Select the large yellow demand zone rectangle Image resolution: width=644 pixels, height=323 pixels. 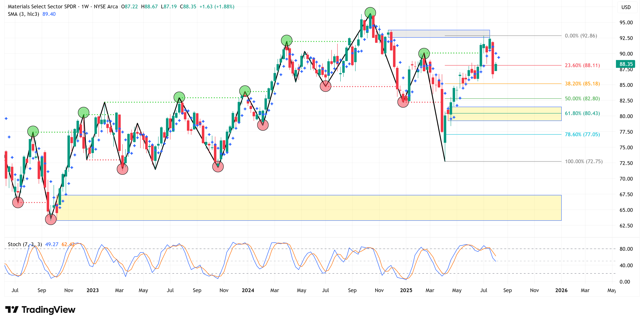click(x=309, y=208)
